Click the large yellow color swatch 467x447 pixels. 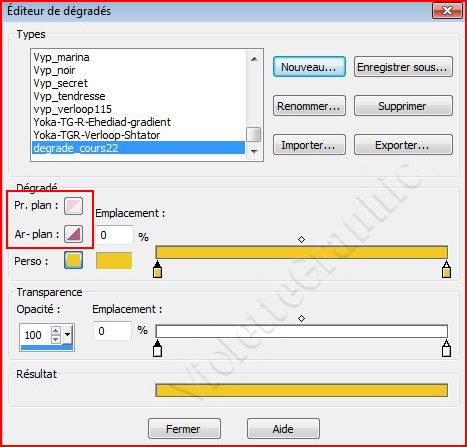click(114, 260)
